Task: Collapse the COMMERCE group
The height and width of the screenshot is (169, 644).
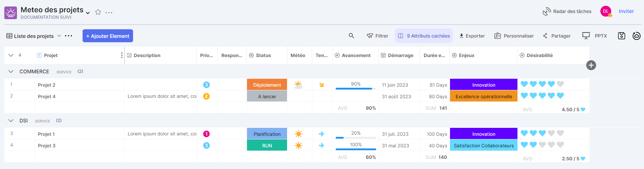Action: click(x=11, y=71)
